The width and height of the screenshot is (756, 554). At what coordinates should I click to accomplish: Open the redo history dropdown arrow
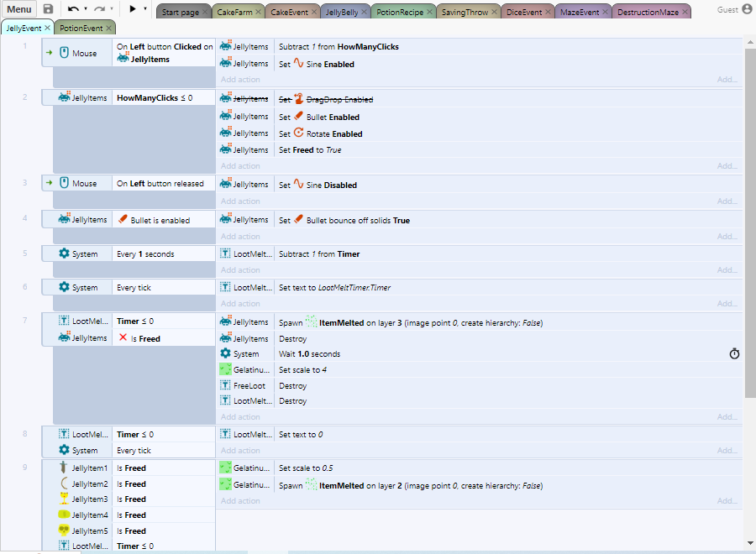(x=113, y=9)
